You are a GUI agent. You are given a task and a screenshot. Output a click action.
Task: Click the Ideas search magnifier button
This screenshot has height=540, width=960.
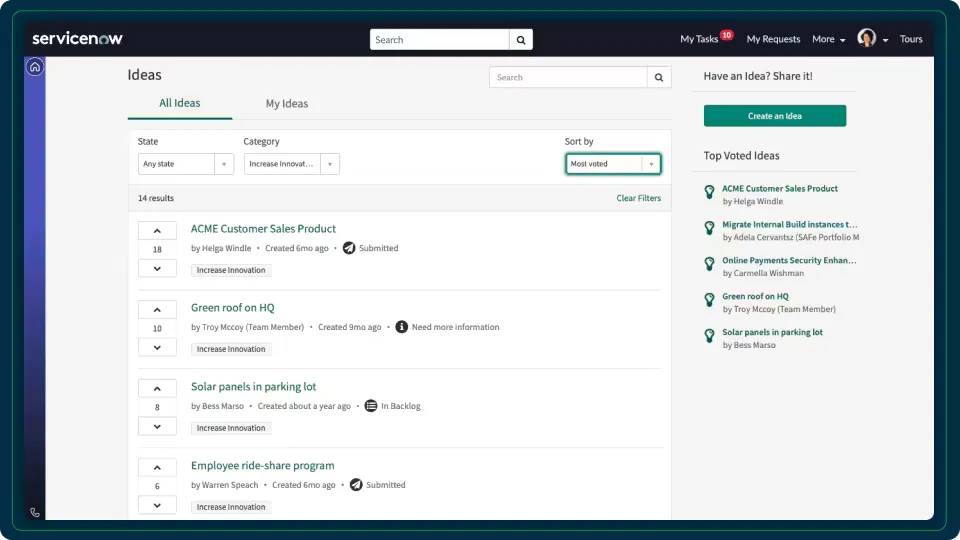(659, 78)
